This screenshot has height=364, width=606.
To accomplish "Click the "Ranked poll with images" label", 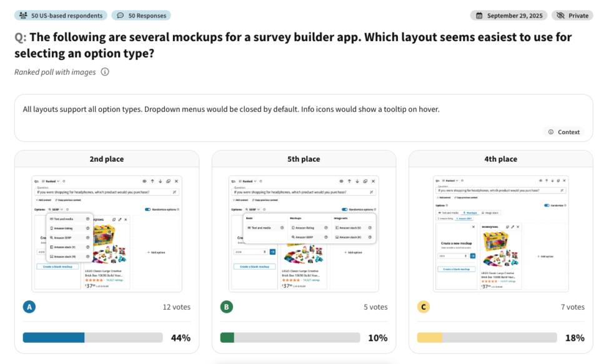I will point(55,72).
